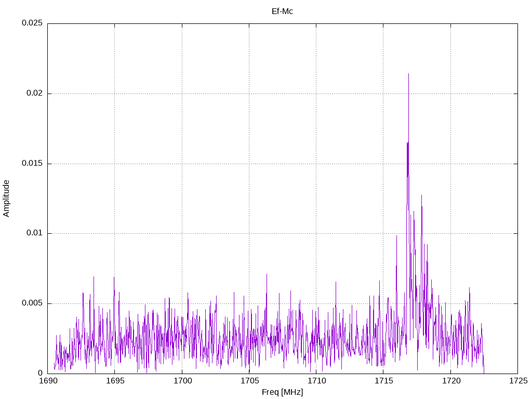This screenshot has width=532, height=399.
Task: Click the y-axis tick value 0.015
Action: (32, 164)
